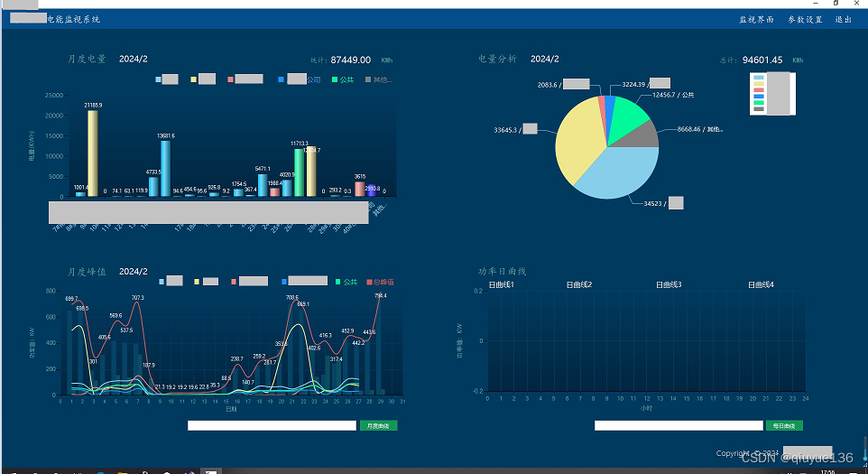Image resolution: width=868 pixels, height=474 pixels.
Task: Click the yellow legend marker in monthly energy chart
Action: (x=195, y=79)
